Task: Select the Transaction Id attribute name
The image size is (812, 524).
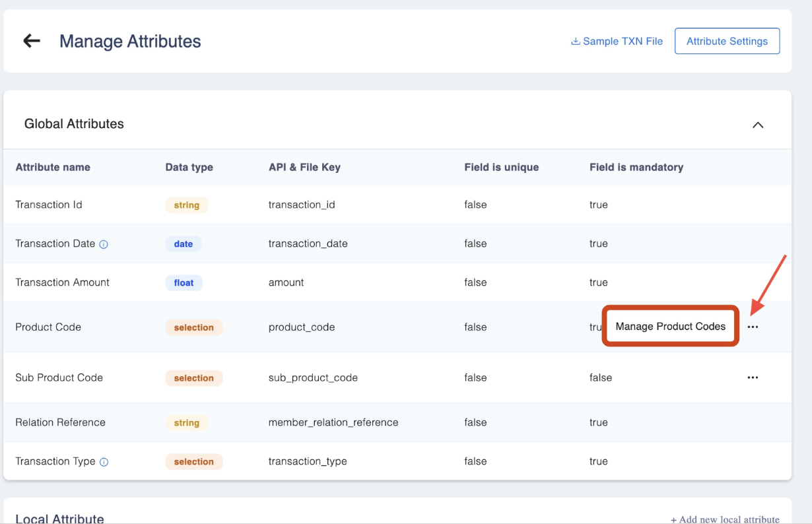Action: click(x=49, y=205)
